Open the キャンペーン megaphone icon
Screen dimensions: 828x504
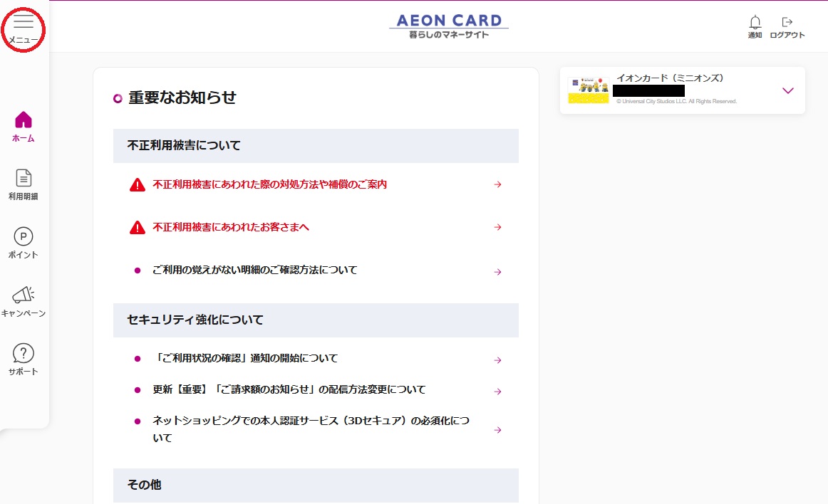(x=24, y=295)
